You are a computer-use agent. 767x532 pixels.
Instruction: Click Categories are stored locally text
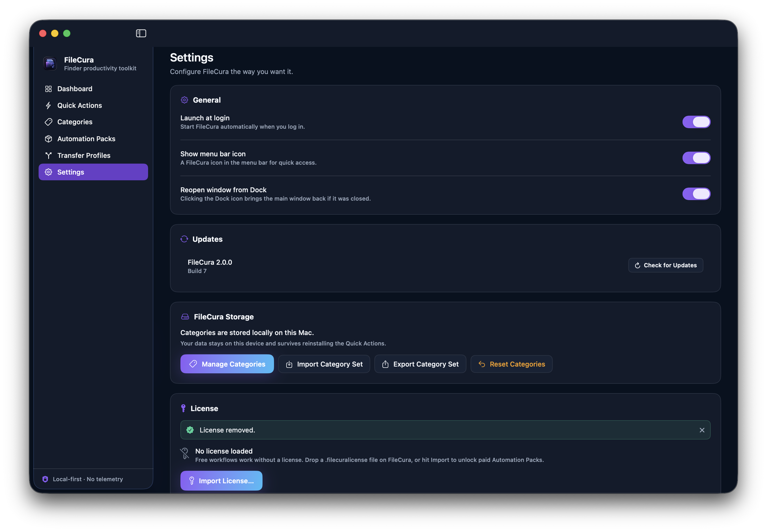(247, 333)
